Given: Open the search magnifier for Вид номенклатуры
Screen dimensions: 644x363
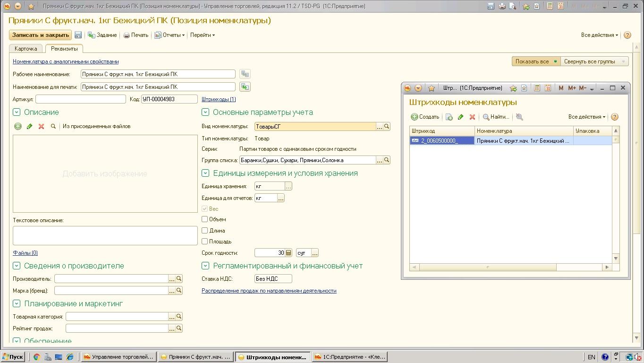Looking at the screenshot, I should (387, 126).
